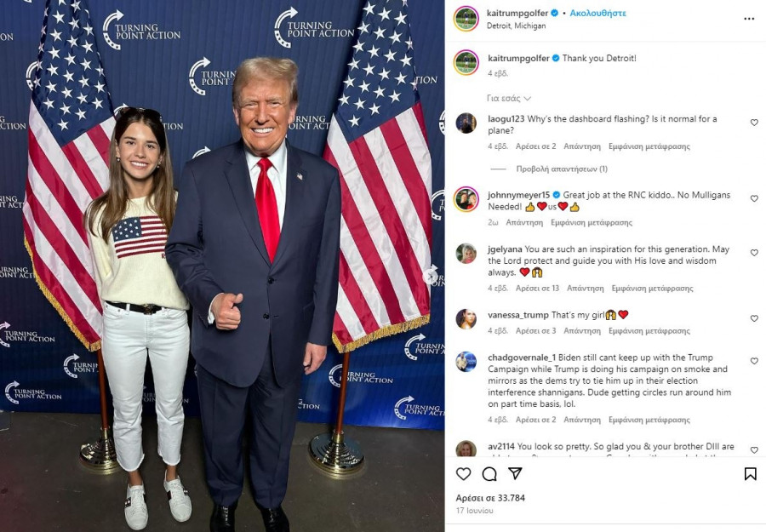This screenshot has width=766, height=532.
Task: Open the Detroit, Michigan location link
Action: (516, 26)
